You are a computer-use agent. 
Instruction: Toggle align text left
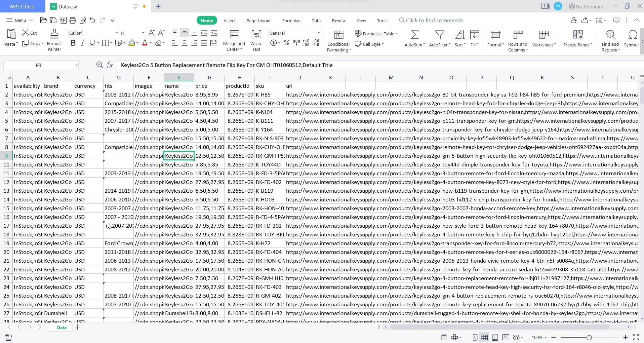[175, 43]
